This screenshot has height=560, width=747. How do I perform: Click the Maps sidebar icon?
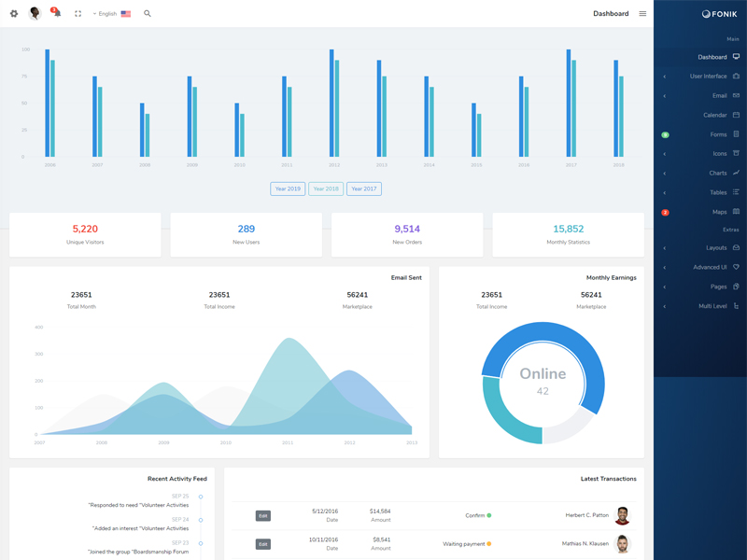pos(736,212)
